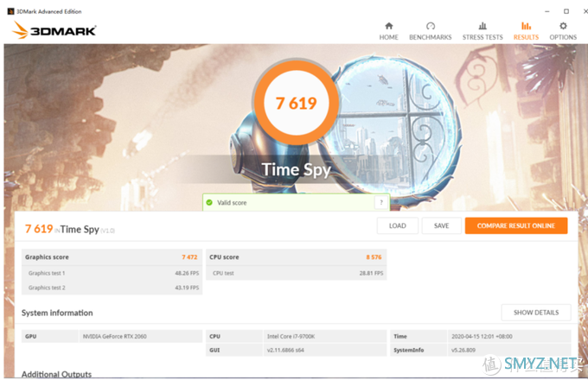Click the NVIDIA GeForce RTX 2060 value
Image resolution: width=588 pixels, height=380 pixels.
tap(115, 337)
